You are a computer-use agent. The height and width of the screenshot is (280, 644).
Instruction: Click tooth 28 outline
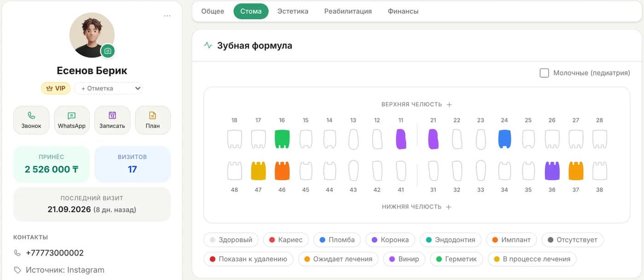pos(599,139)
